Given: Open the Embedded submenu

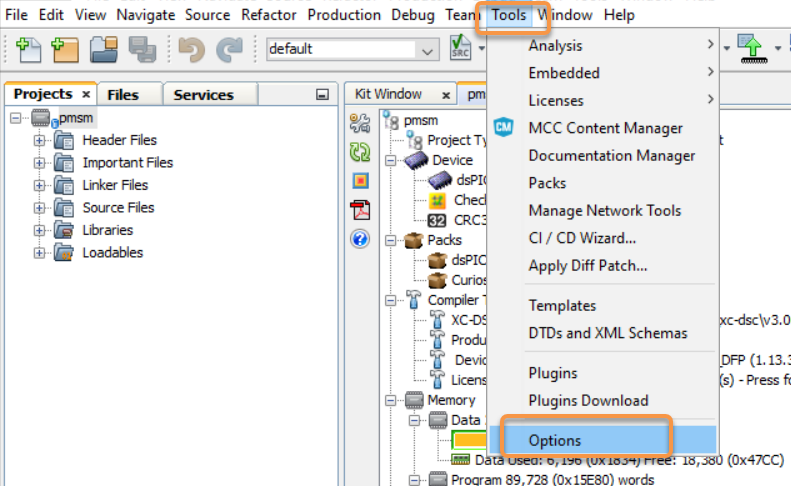Looking at the screenshot, I should (x=603, y=73).
